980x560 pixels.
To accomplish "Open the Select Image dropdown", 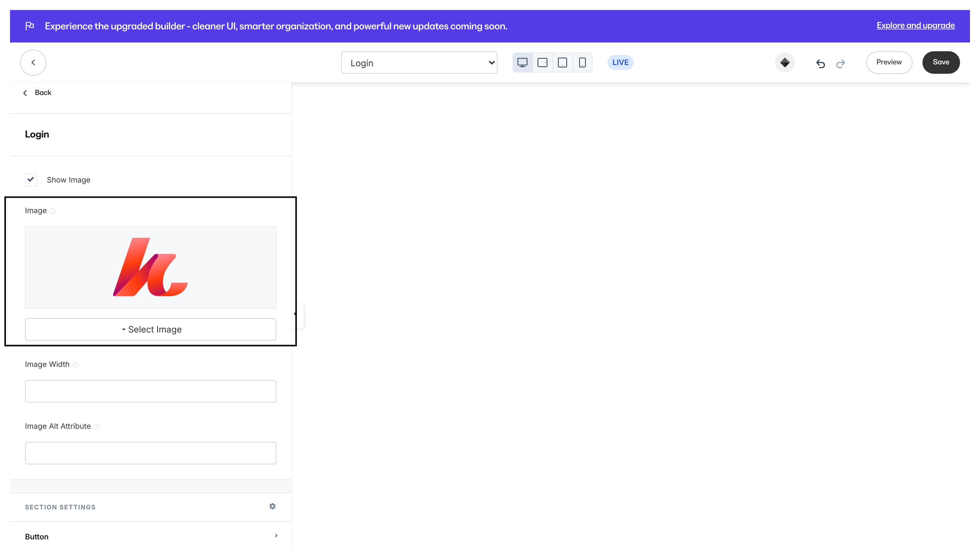I will [x=150, y=329].
